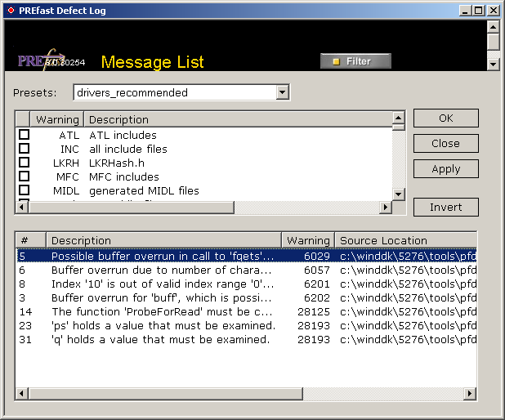Sort messages by # column header

pyautogui.click(x=31, y=240)
